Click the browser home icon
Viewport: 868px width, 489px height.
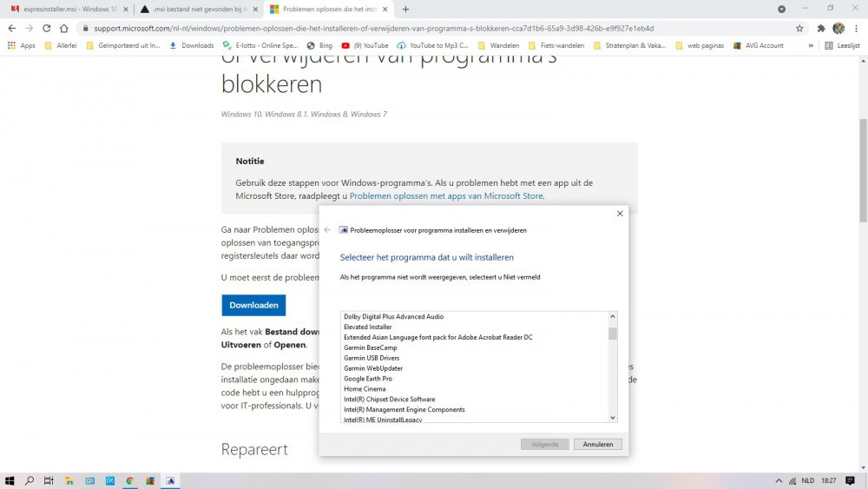(x=64, y=28)
